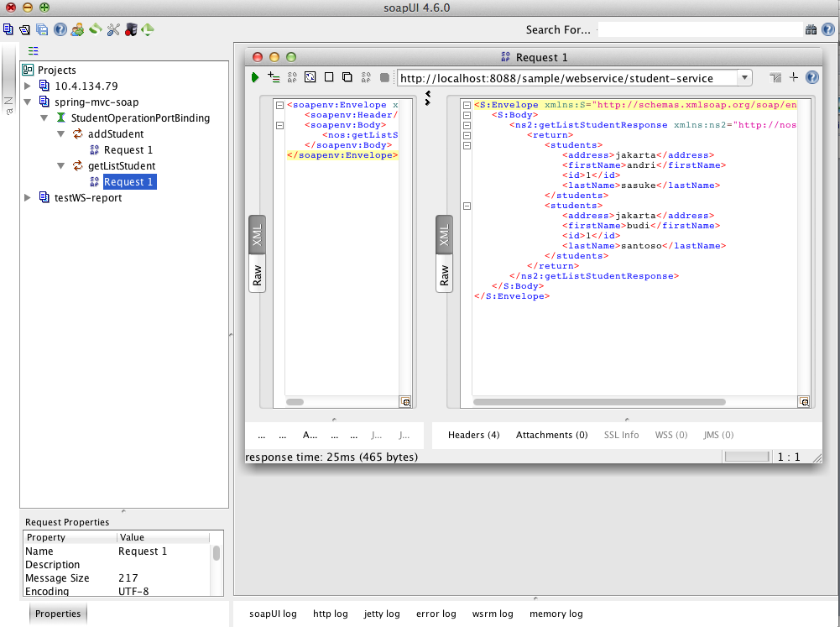Click the SOAP icon next to the add-to-TestCase icon

coord(292,78)
